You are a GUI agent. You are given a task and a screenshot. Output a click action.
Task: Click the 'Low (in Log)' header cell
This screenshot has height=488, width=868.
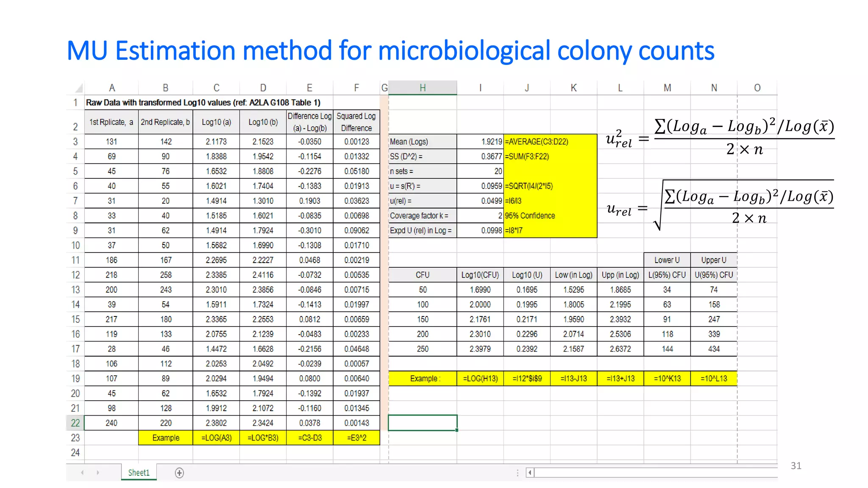pos(573,275)
